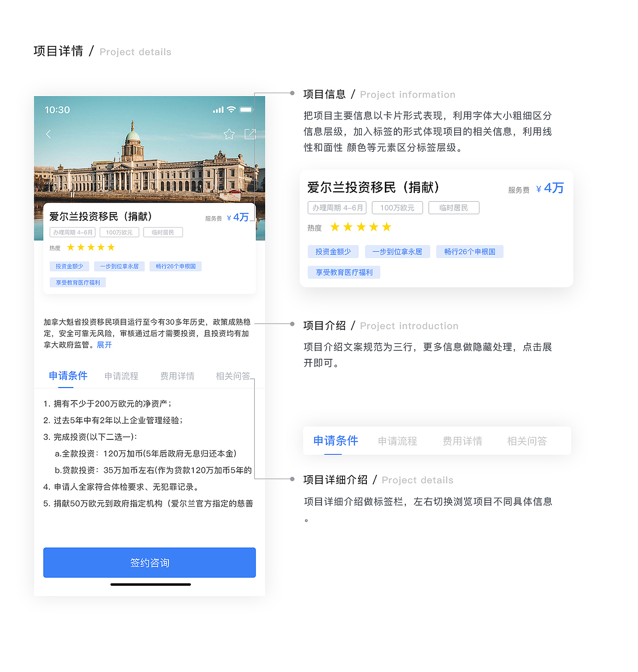Tap 畅行26个申根国 tag in phone card
Screen dimensions: 638x672
coord(175,267)
